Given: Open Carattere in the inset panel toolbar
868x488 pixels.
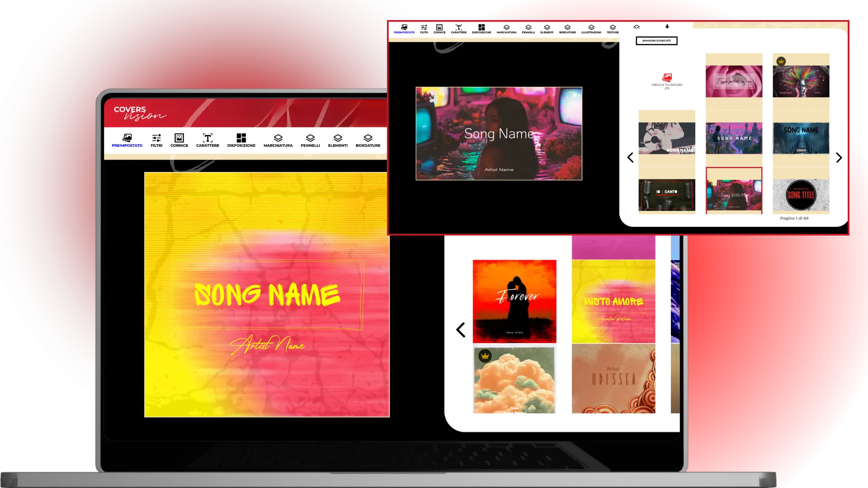Looking at the screenshot, I should pyautogui.click(x=459, y=29).
